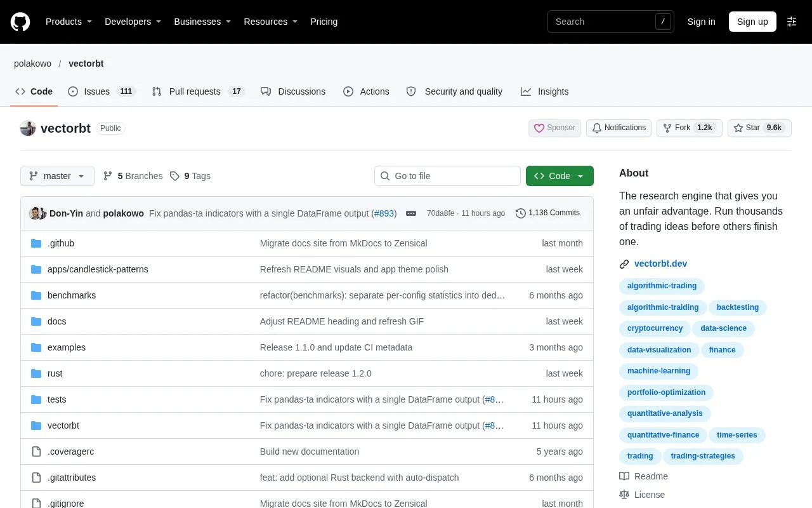Click the tag icon beside 9 Tags
This screenshot has height=508, width=812.
175,176
